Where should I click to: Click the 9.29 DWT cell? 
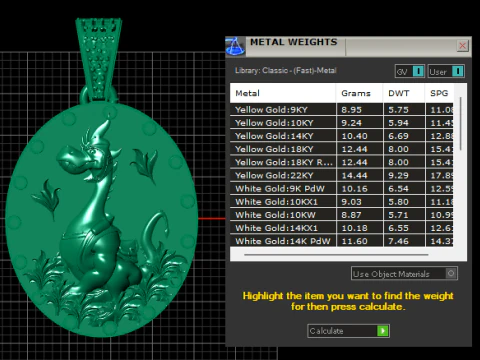coord(404,175)
